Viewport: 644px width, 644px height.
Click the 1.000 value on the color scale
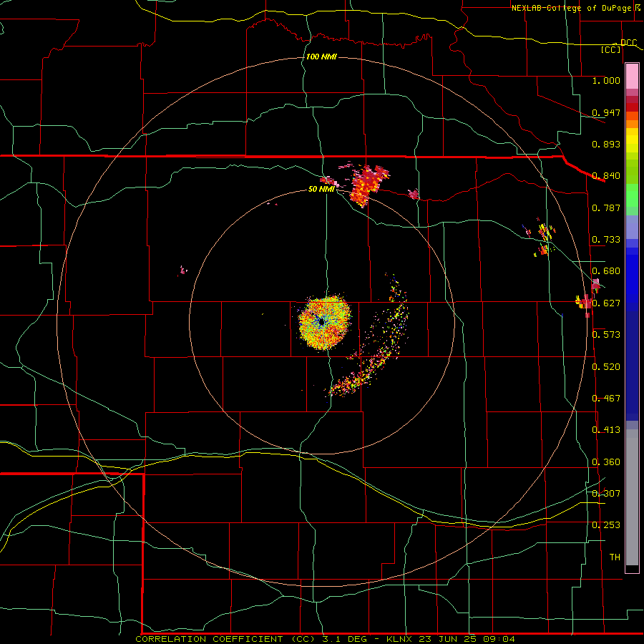tap(606, 80)
